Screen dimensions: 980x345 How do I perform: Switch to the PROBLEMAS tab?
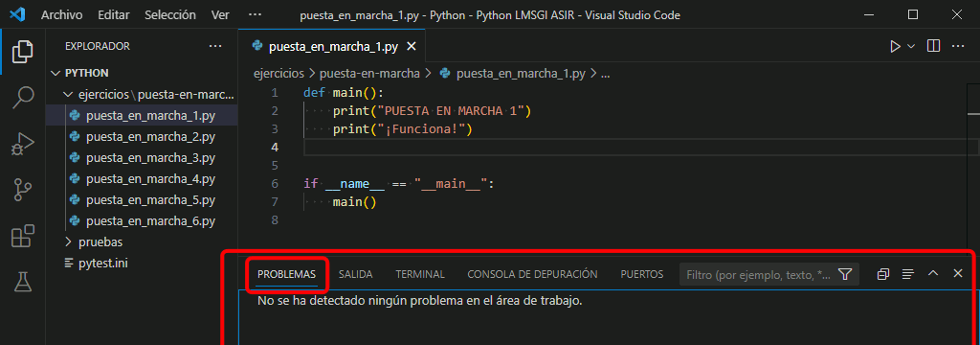(287, 274)
